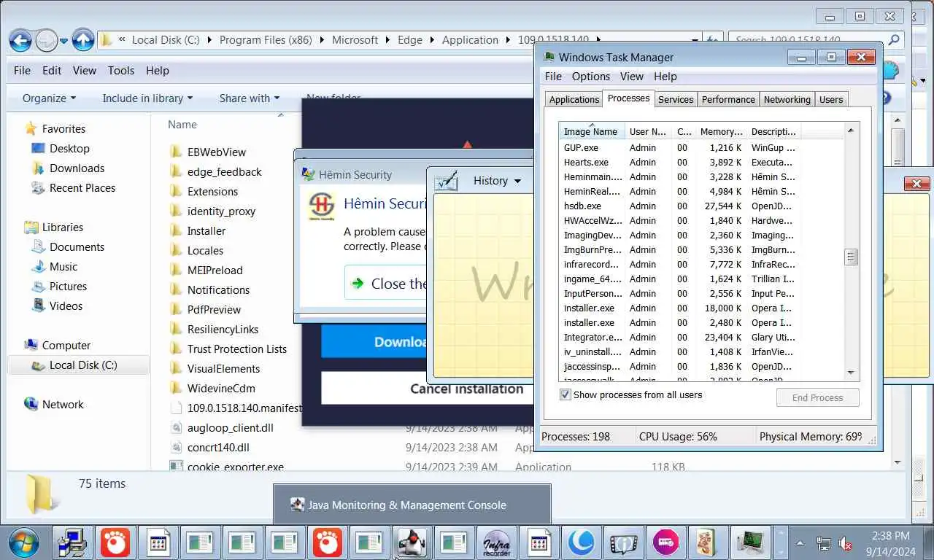Image resolution: width=934 pixels, height=560 pixels.
Task: Expand the arrow after Program Files (x86) breadcrumb
Action: tap(322, 40)
